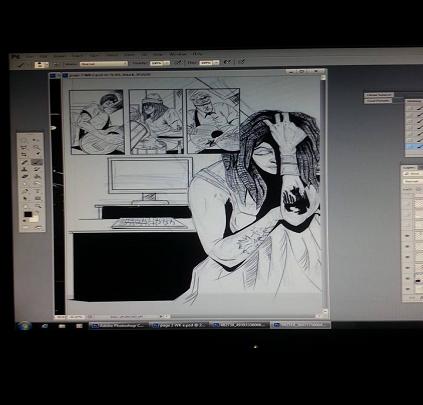The height and width of the screenshot is (405, 423).
Task: Open the Layer menu
Action: [77, 55]
